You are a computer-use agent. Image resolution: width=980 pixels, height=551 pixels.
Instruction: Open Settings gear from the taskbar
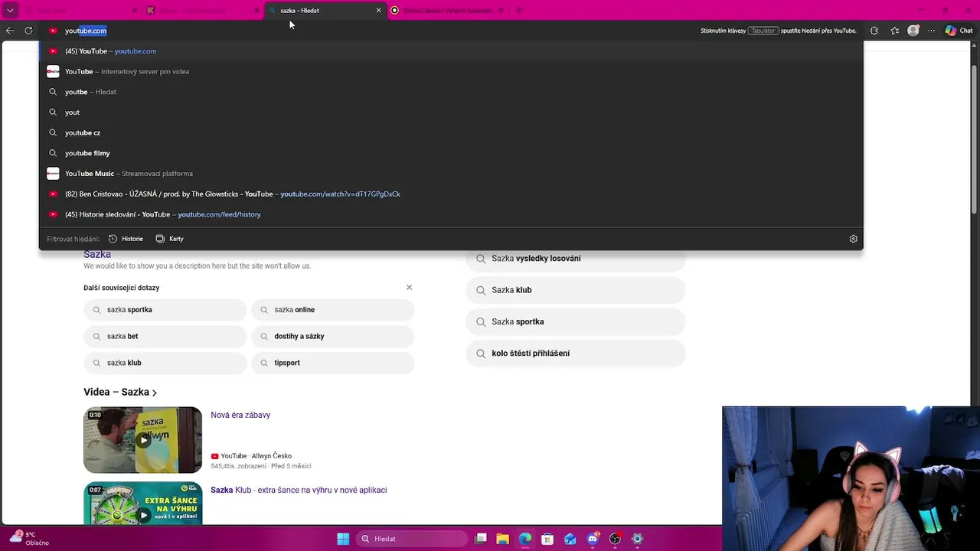click(637, 539)
